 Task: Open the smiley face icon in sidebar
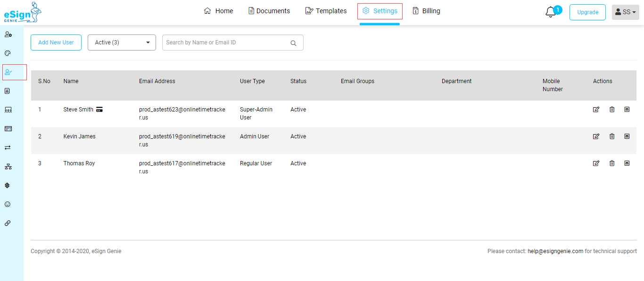point(8,204)
